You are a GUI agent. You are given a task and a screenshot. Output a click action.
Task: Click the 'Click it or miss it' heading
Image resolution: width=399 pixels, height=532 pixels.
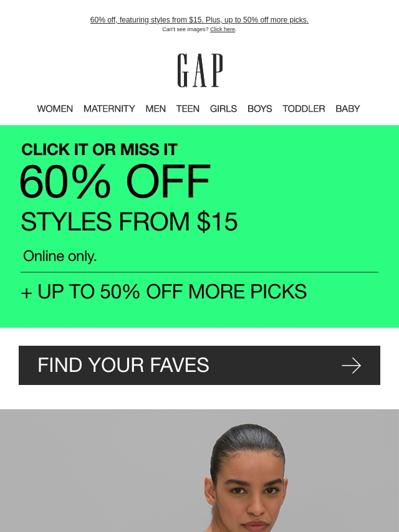pyautogui.click(x=99, y=150)
